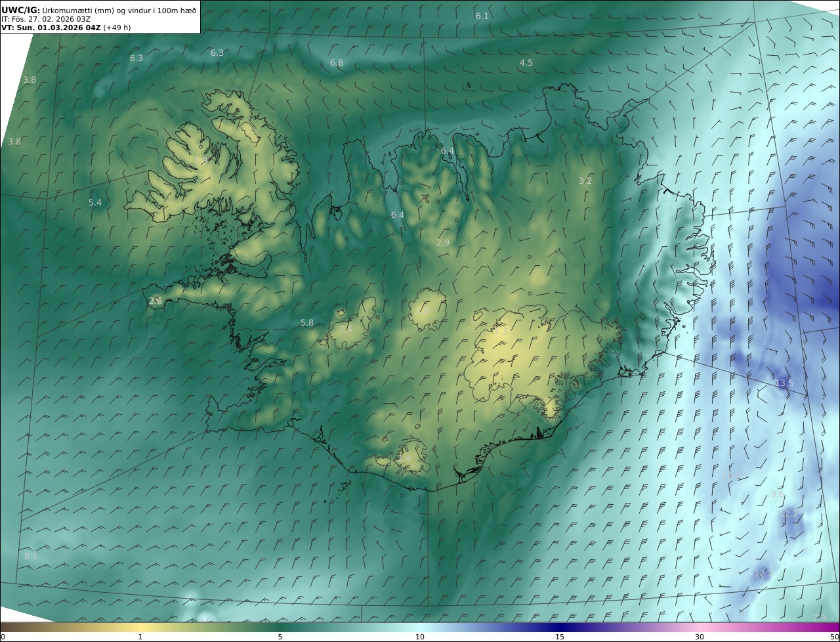The width and height of the screenshot is (840, 642).
Task: Click the map value 9.6
Action: pyautogui.click(x=778, y=494)
